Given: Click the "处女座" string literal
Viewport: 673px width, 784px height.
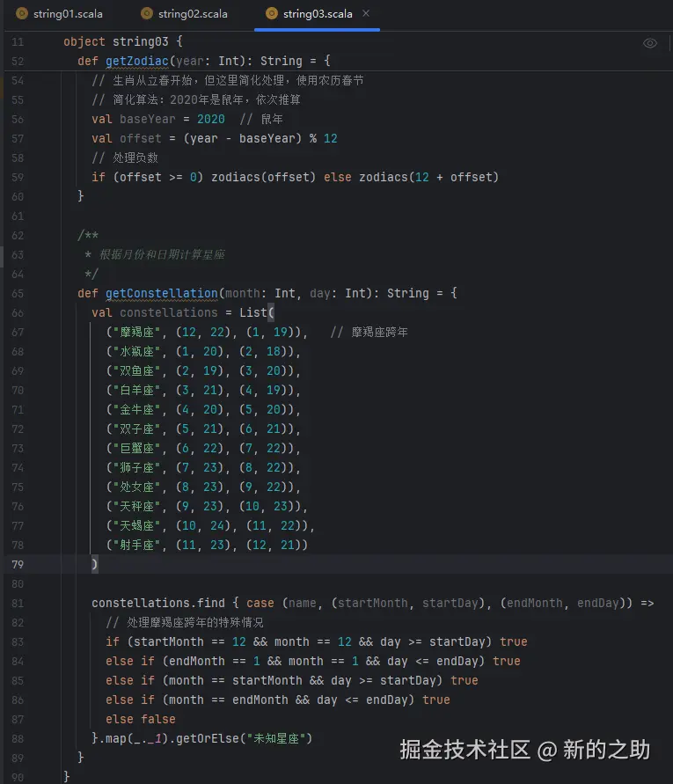Looking at the screenshot, I should coord(136,487).
